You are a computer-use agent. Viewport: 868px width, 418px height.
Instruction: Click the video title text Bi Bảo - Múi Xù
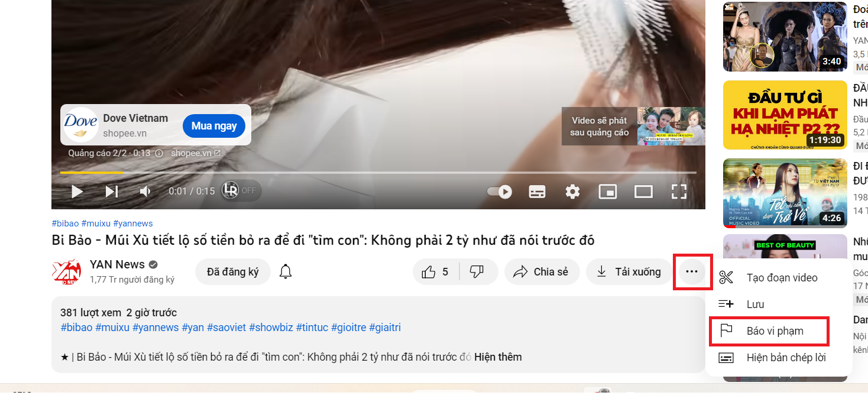(x=323, y=240)
